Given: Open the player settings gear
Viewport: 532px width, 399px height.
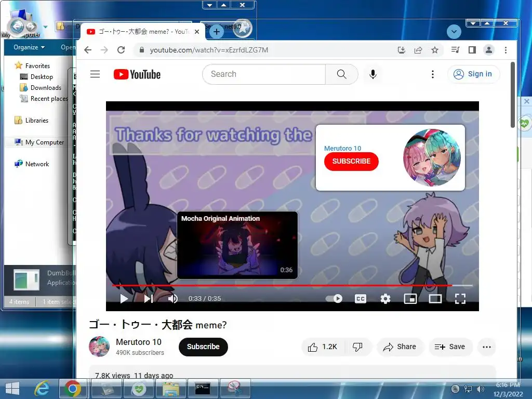Looking at the screenshot, I should click(385, 299).
